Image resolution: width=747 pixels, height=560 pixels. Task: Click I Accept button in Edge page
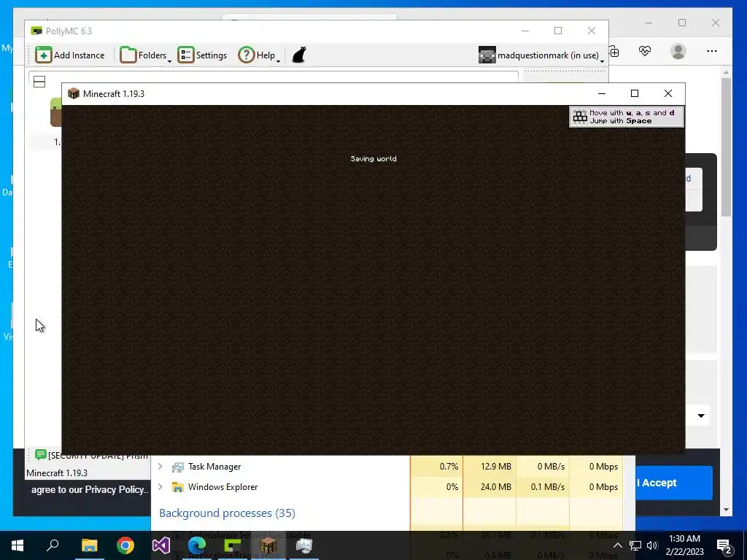coord(674,483)
